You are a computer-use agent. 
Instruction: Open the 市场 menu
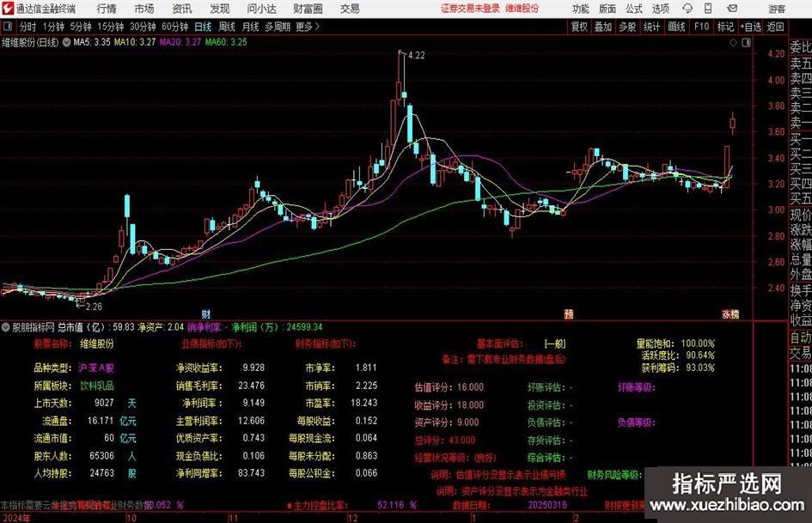click(x=144, y=9)
